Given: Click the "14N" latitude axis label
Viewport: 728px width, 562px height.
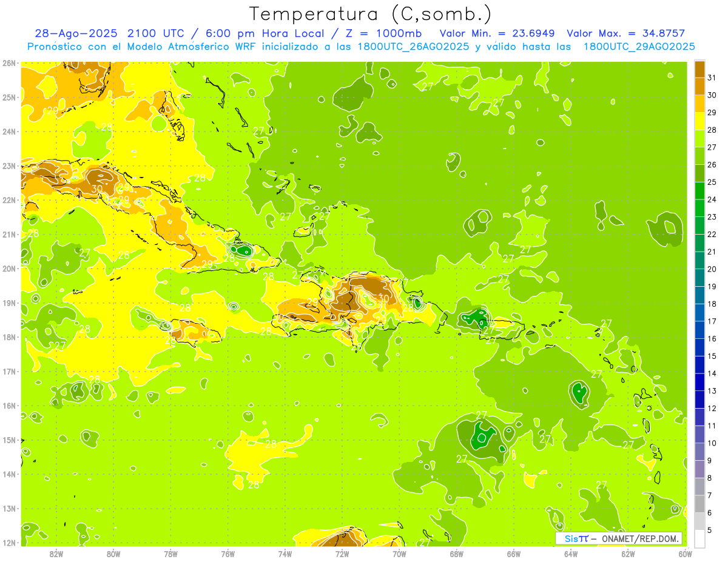Looking at the screenshot, I should pos(9,474).
